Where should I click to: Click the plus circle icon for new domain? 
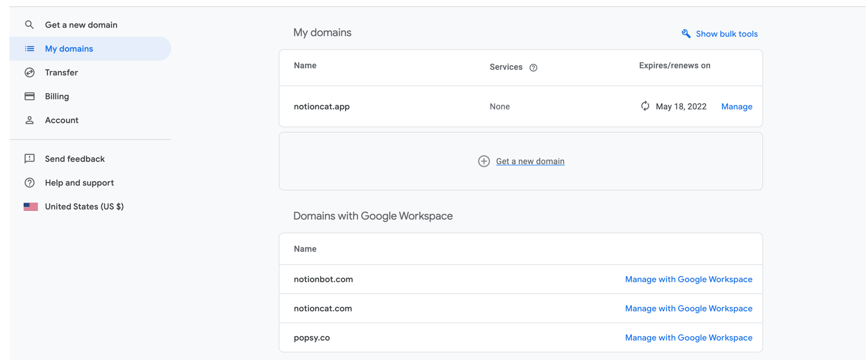click(483, 162)
